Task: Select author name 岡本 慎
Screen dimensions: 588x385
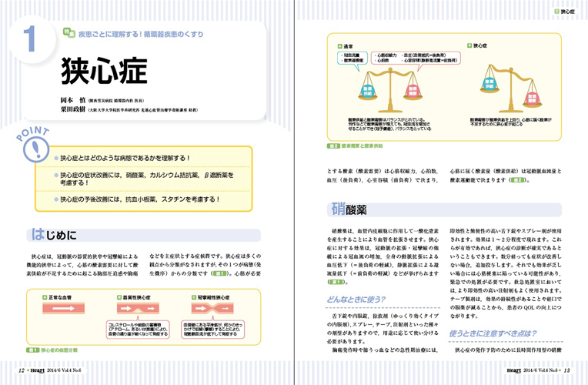Action: click(x=73, y=101)
